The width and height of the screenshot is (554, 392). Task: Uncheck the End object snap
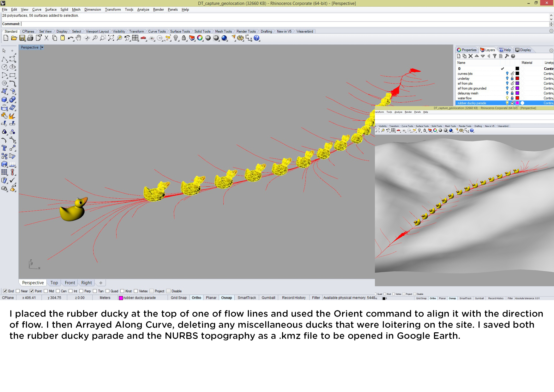pos(5,291)
